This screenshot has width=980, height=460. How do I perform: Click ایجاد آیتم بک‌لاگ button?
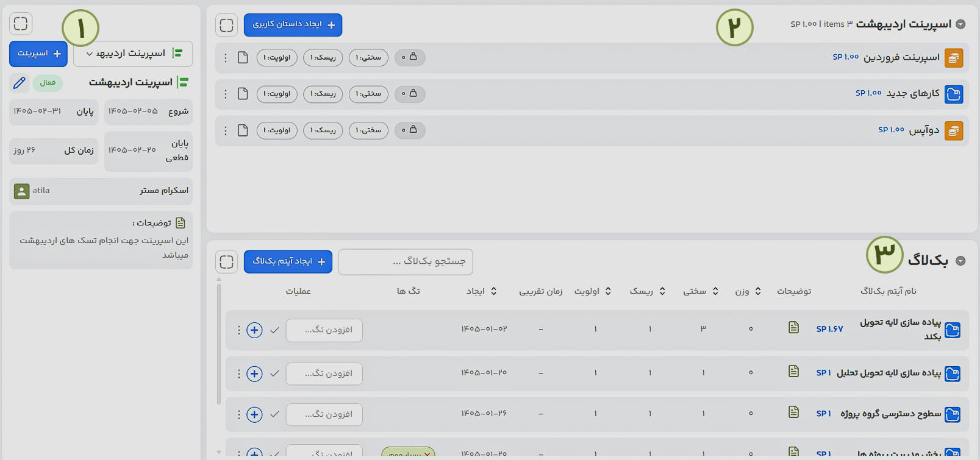(288, 261)
